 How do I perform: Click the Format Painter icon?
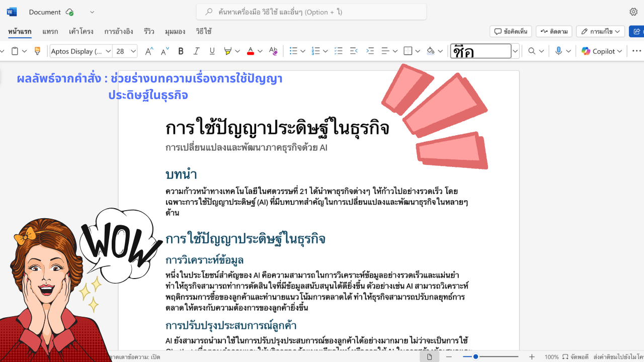click(x=37, y=51)
